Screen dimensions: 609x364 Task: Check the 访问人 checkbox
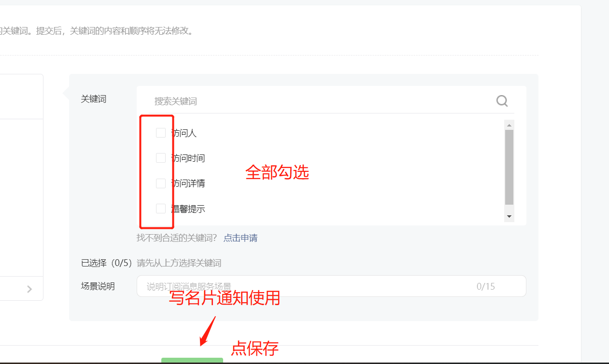(x=161, y=133)
